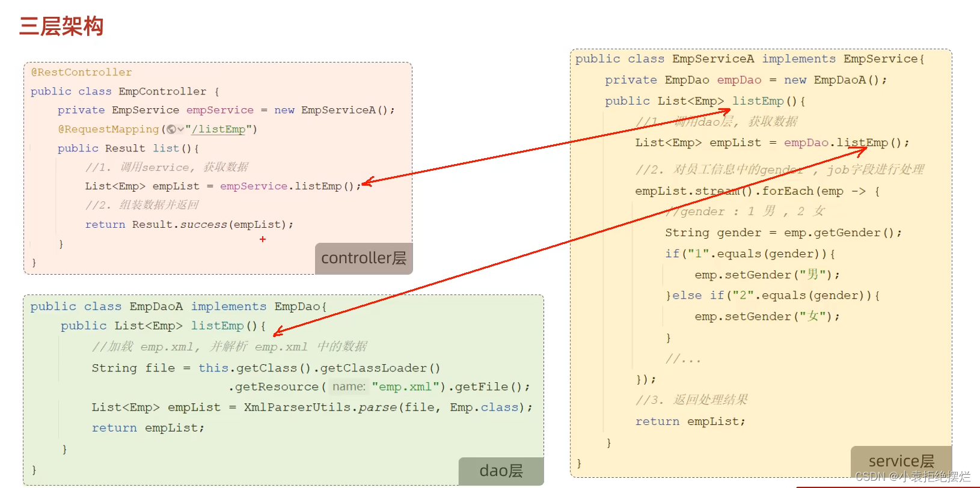Open the "/listEmp" URL link
Image resolution: width=980 pixels, height=488 pixels.
(x=218, y=129)
